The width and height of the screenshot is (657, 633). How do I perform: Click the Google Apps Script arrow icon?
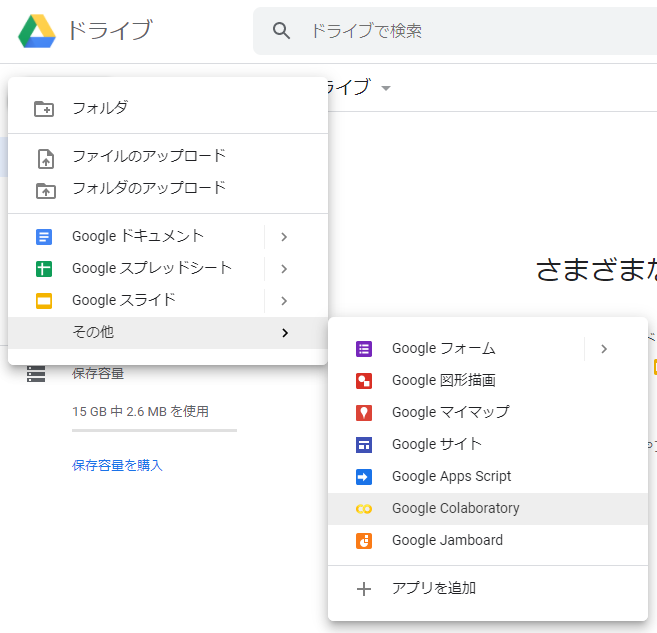[364, 477]
